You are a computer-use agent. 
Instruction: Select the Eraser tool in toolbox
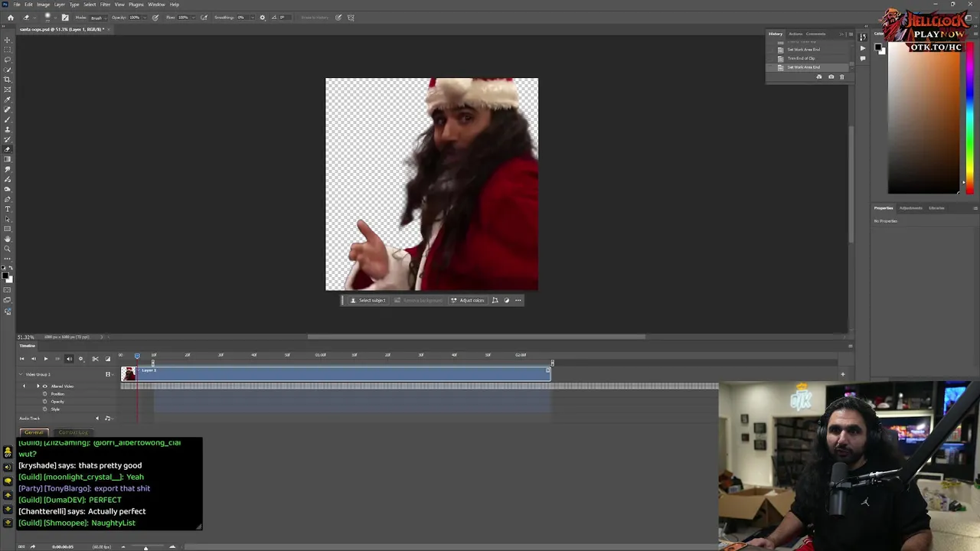9,149
